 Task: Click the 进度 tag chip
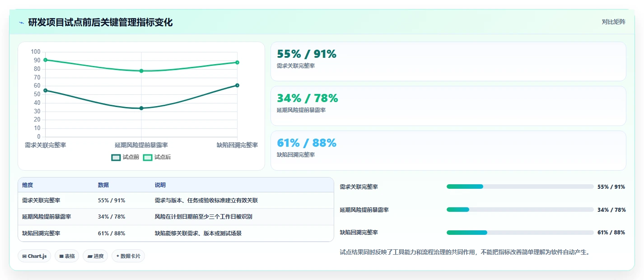point(95,256)
